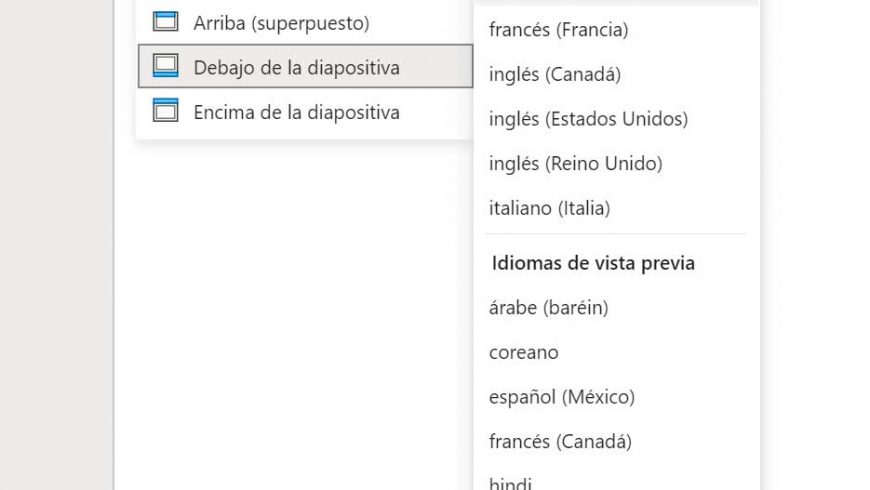
Task: Select español (México) language
Action: pos(616,397)
